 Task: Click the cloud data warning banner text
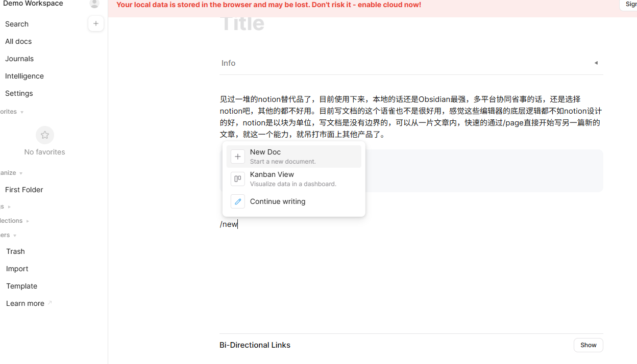pyautogui.click(x=268, y=5)
